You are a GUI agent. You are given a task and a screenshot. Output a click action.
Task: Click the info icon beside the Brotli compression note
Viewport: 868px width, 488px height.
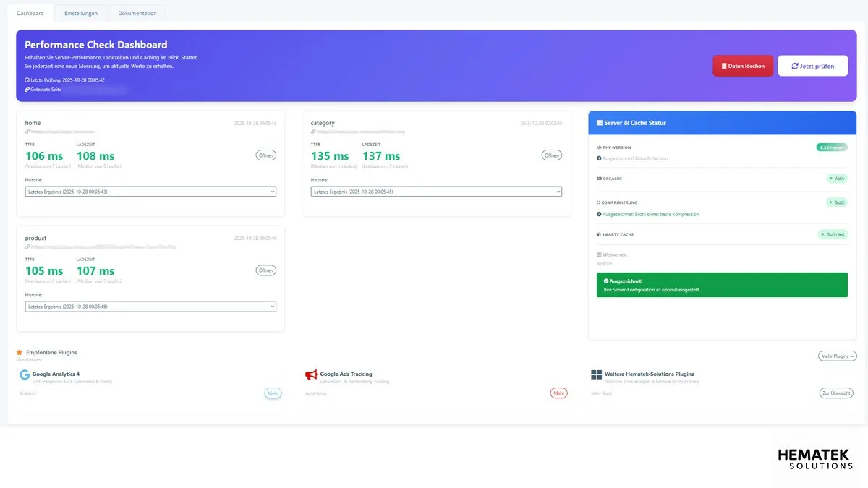(599, 214)
